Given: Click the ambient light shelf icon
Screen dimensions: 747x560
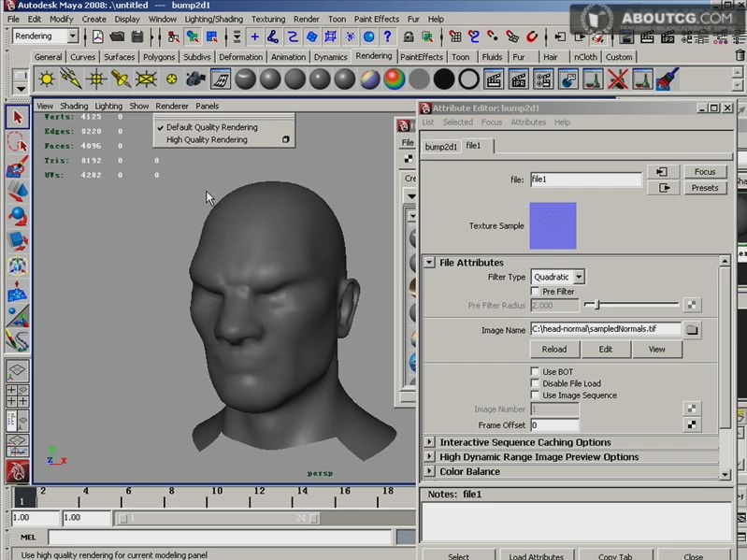Looking at the screenshot, I should point(47,79).
